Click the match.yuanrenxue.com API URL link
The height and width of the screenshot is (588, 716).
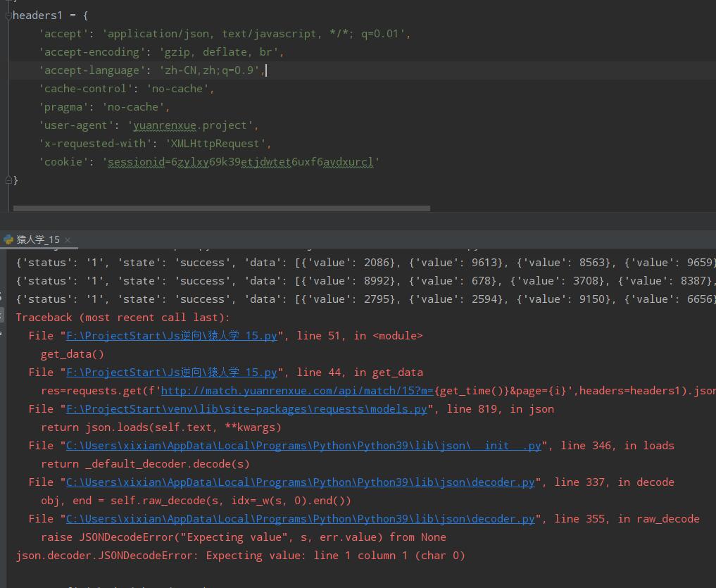(x=296, y=391)
